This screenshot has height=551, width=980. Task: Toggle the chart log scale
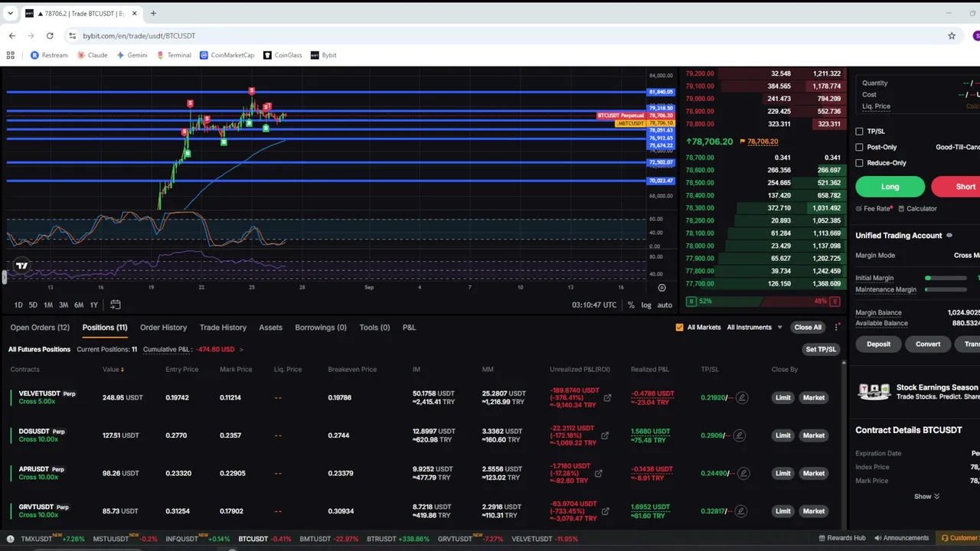(646, 305)
